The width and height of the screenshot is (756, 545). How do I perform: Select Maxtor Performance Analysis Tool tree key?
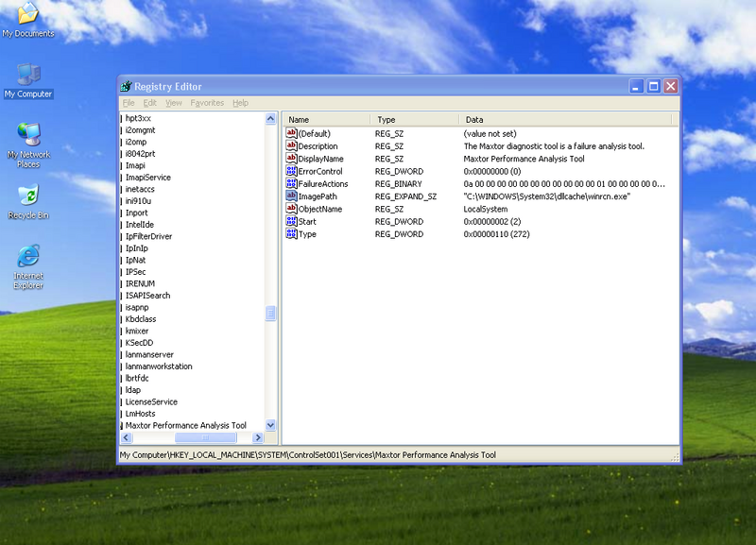(185, 425)
